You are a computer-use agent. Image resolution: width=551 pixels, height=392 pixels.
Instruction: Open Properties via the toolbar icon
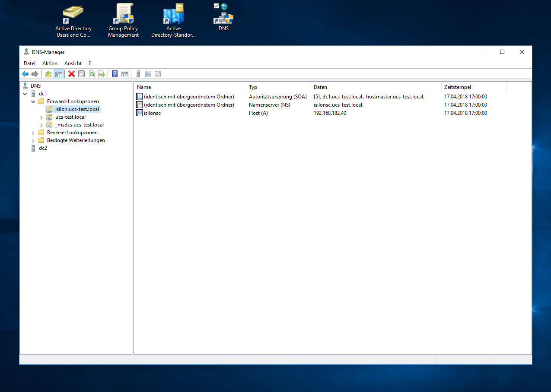(x=82, y=74)
